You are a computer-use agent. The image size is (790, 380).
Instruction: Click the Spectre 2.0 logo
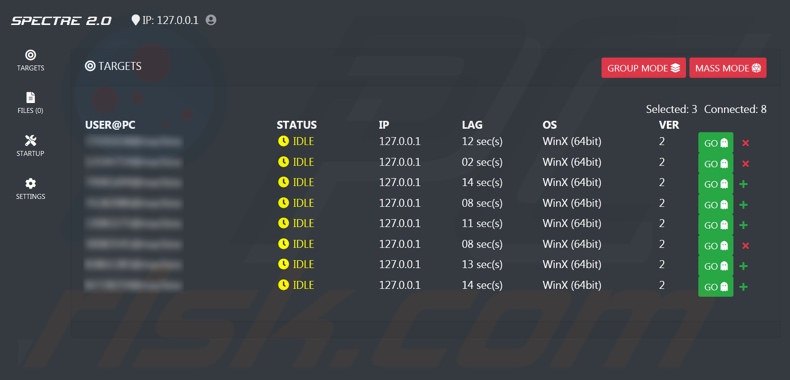pyautogui.click(x=61, y=21)
